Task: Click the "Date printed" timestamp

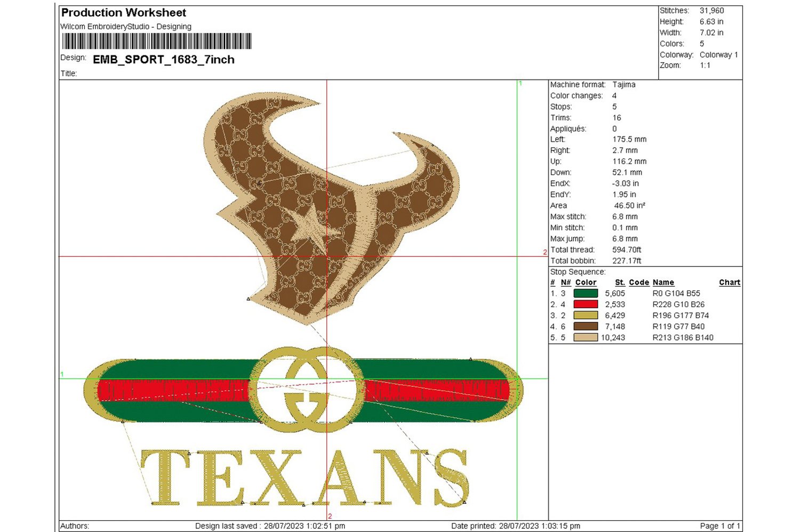Action: pos(516,526)
